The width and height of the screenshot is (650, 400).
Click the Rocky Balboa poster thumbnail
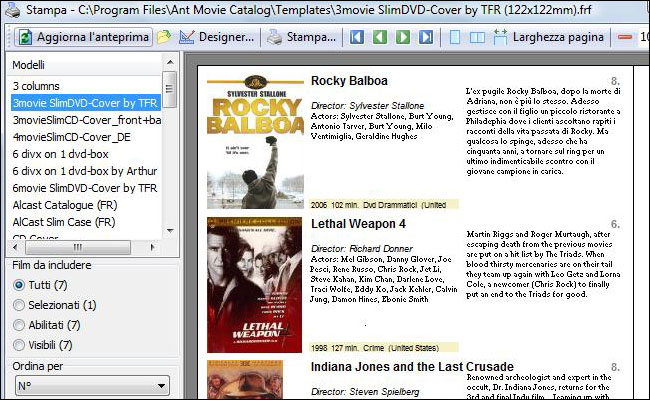click(255, 141)
